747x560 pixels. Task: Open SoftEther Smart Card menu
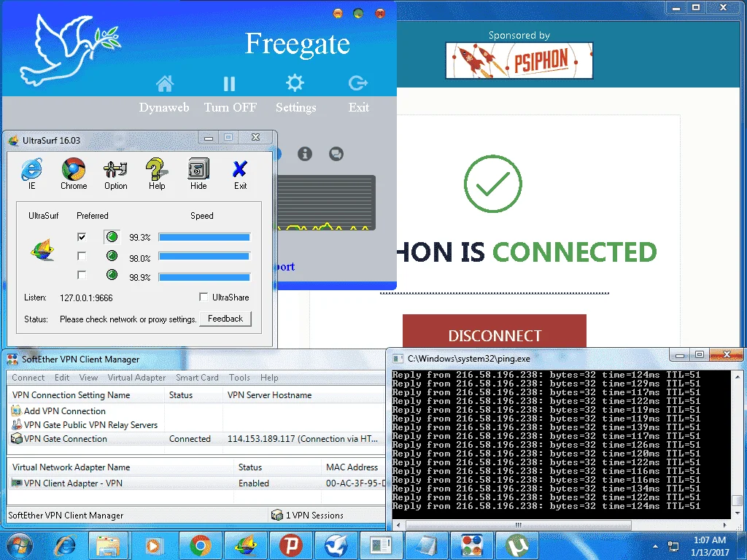pyautogui.click(x=197, y=378)
